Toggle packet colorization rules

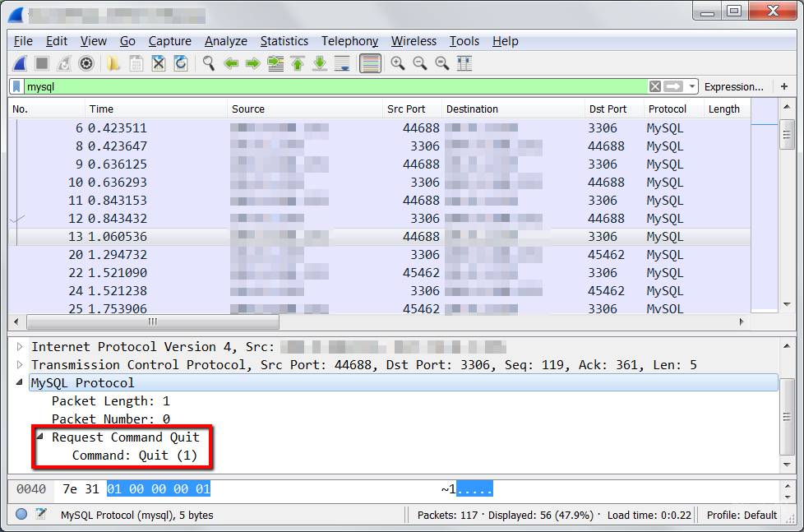370,63
